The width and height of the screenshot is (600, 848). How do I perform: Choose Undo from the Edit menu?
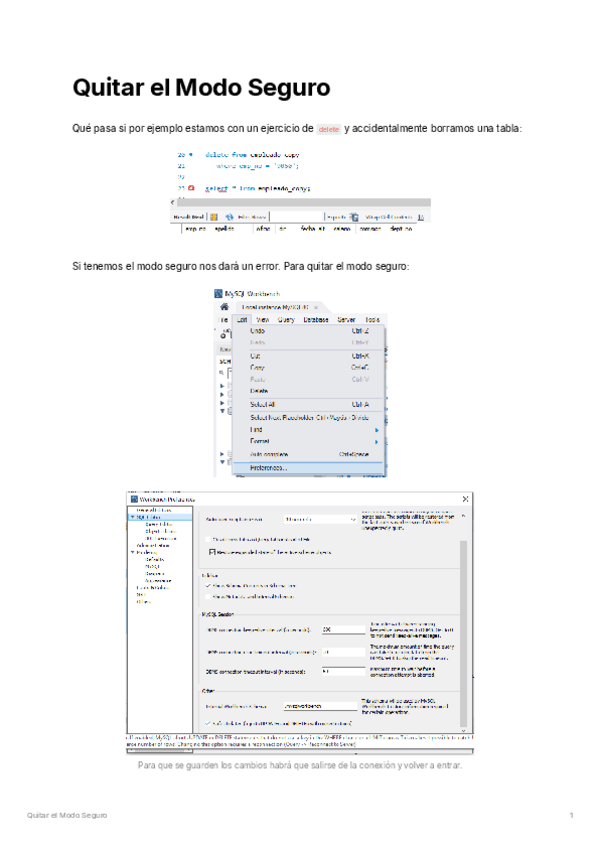(308, 330)
